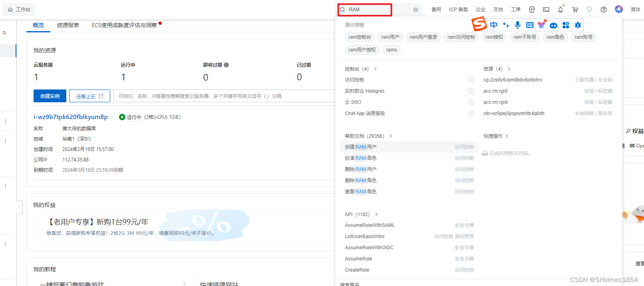Open the 企业 menu

[481, 10]
